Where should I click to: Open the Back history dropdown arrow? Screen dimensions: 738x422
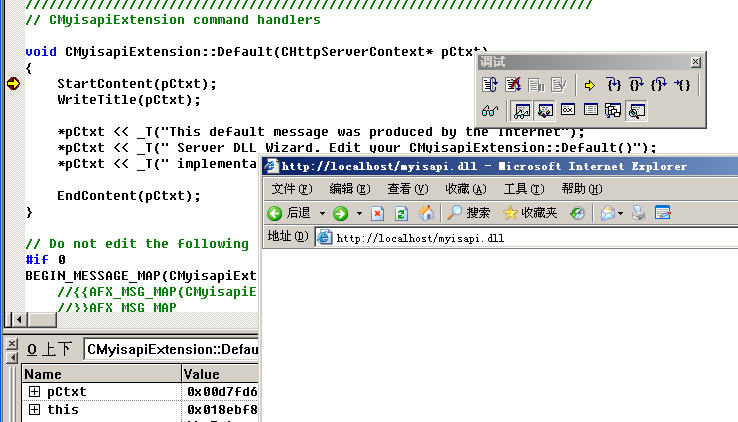tap(322, 214)
